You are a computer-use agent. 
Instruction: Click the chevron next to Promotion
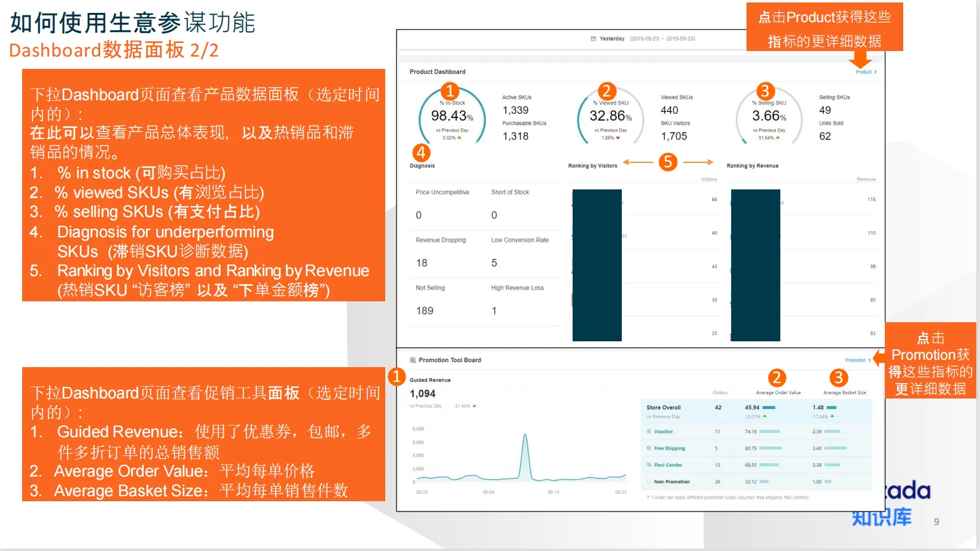pyautogui.click(x=869, y=360)
